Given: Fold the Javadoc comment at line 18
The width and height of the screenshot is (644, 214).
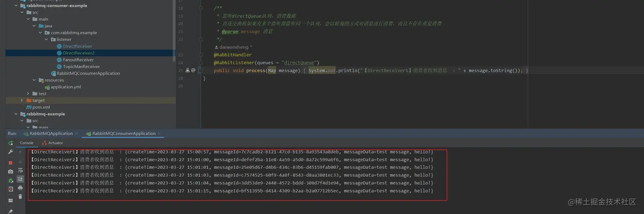Looking at the screenshot, I should [201, 9].
